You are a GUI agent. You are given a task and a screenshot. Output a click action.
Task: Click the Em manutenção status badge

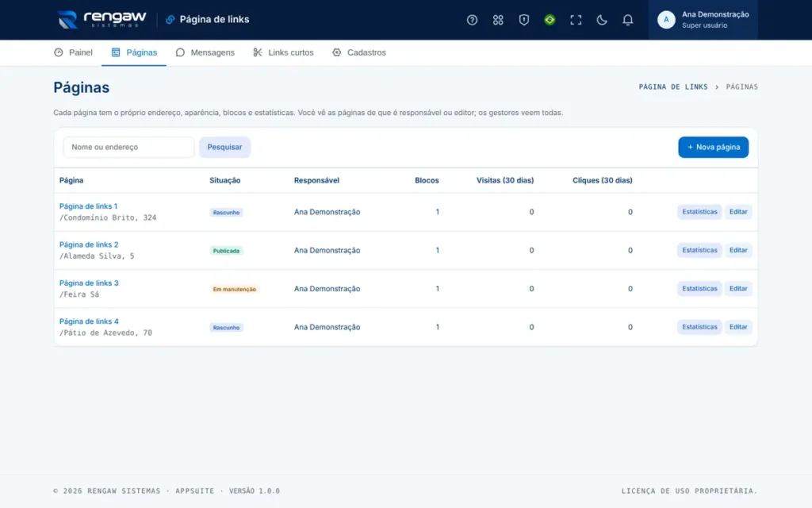point(234,289)
